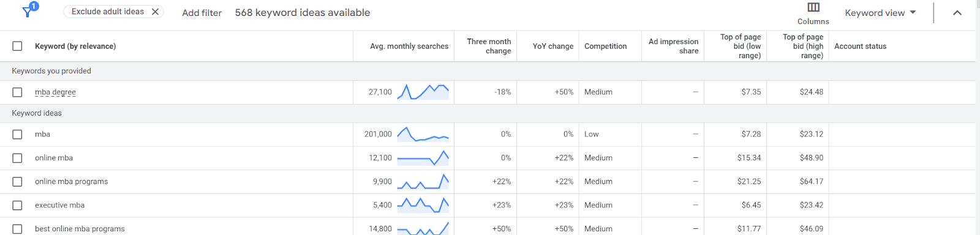
Task: Open the Keyword view dropdown
Action: (880, 13)
